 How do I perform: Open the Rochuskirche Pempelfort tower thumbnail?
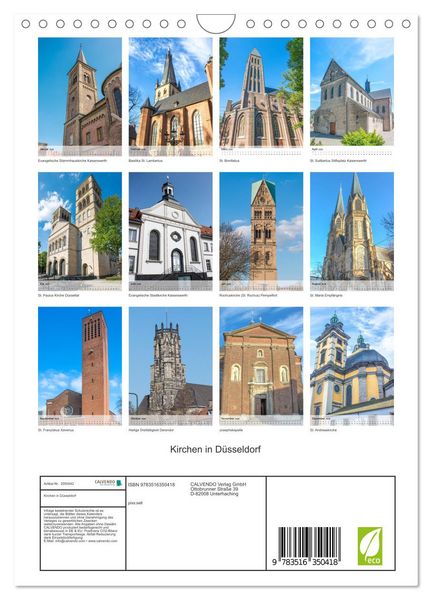261,232
